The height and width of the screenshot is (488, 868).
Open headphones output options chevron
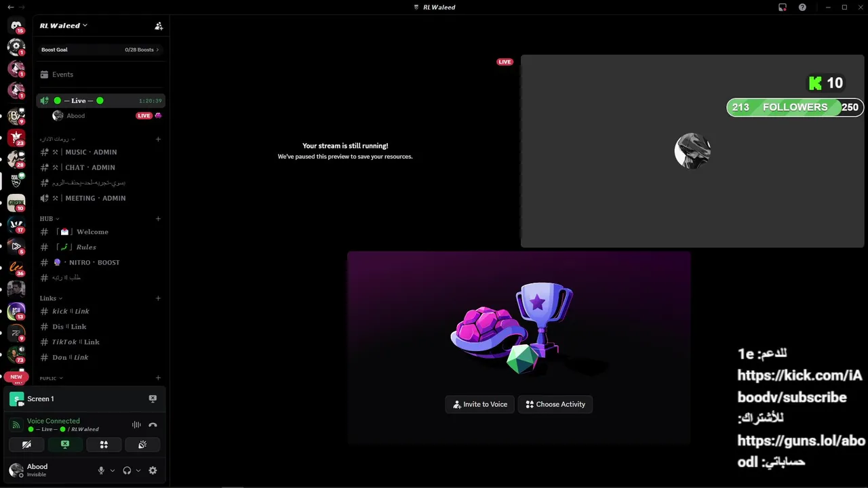(x=138, y=470)
